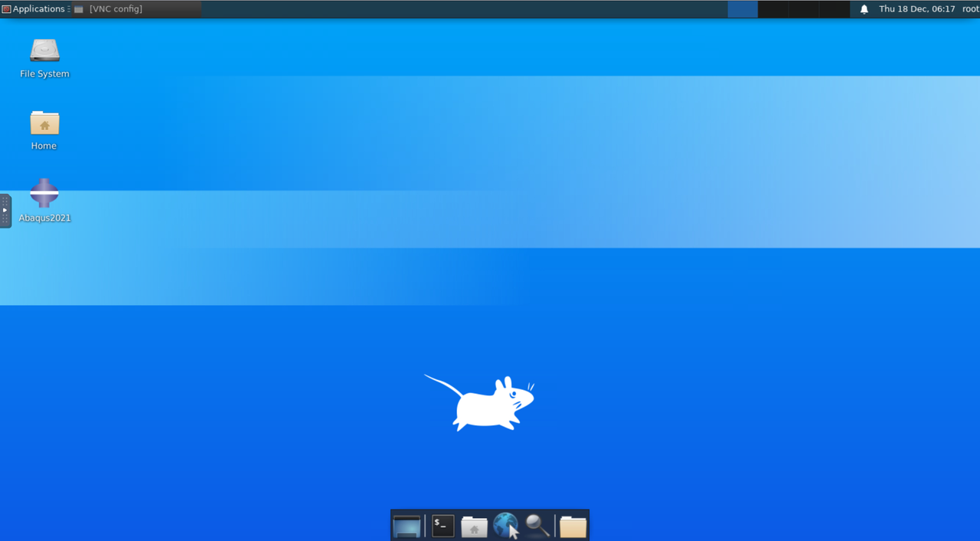Click the Show Desktop dock icon

(x=407, y=526)
